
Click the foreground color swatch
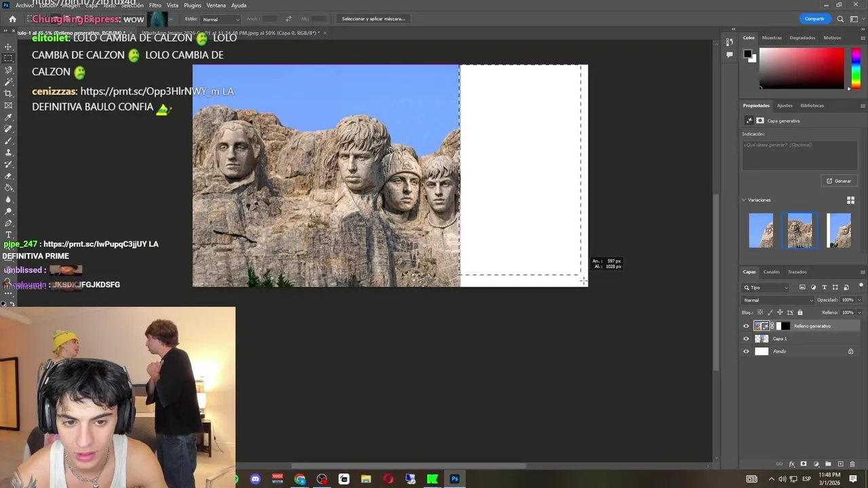[747, 54]
